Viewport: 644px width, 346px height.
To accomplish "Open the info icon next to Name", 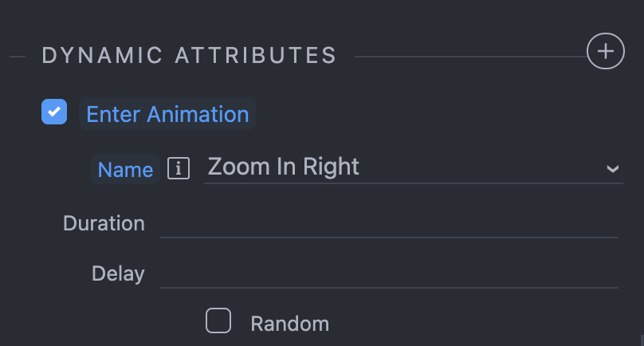I will 179,168.
